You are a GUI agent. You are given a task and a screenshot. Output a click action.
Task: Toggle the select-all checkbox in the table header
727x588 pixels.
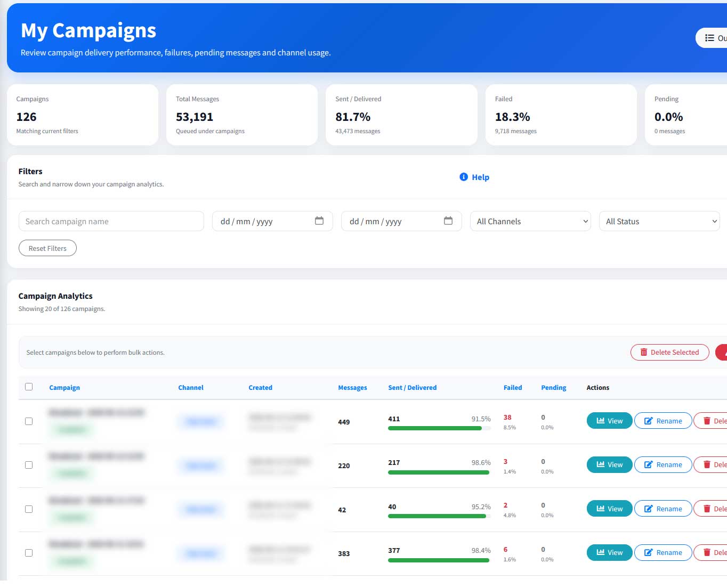tap(29, 387)
